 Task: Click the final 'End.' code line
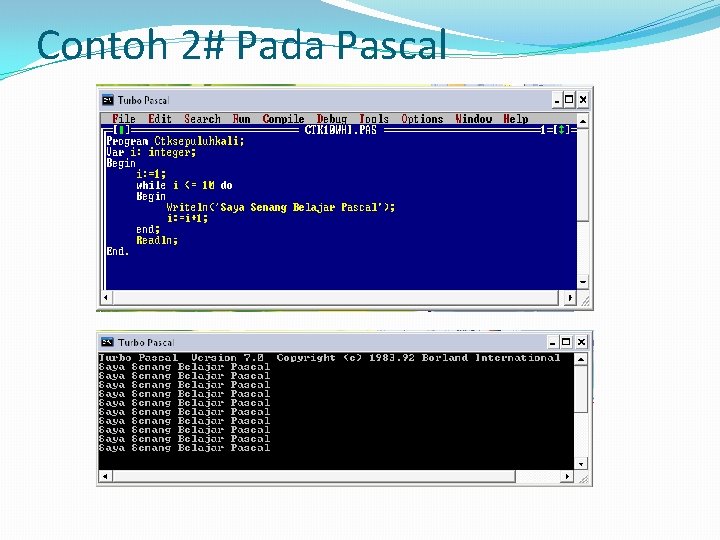[x=118, y=251]
